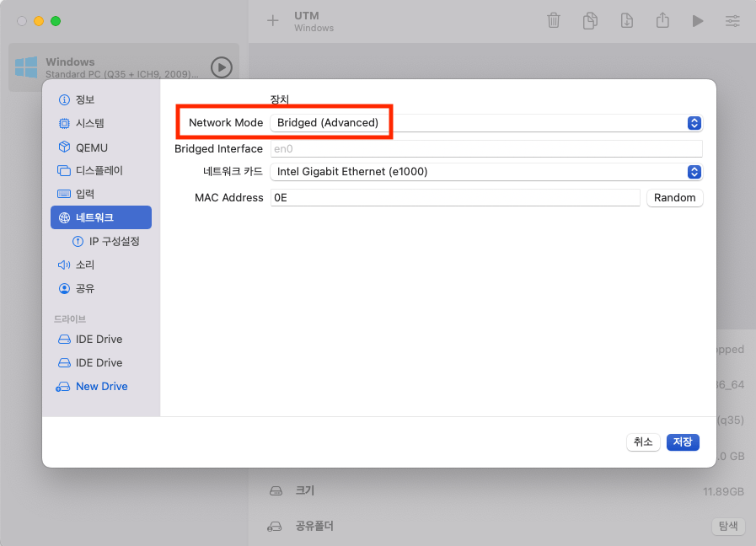The height and width of the screenshot is (546, 756).
Task: Click the clone VM icon in toolbar
Action: coord(590,20)
